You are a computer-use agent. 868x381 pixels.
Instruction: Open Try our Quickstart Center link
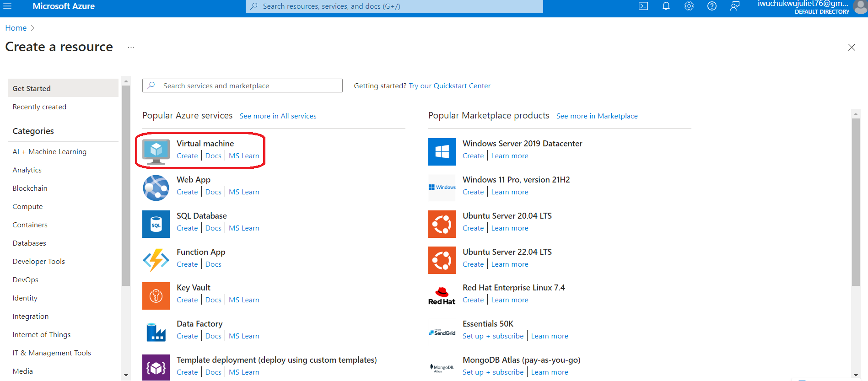tap(449, 86)
